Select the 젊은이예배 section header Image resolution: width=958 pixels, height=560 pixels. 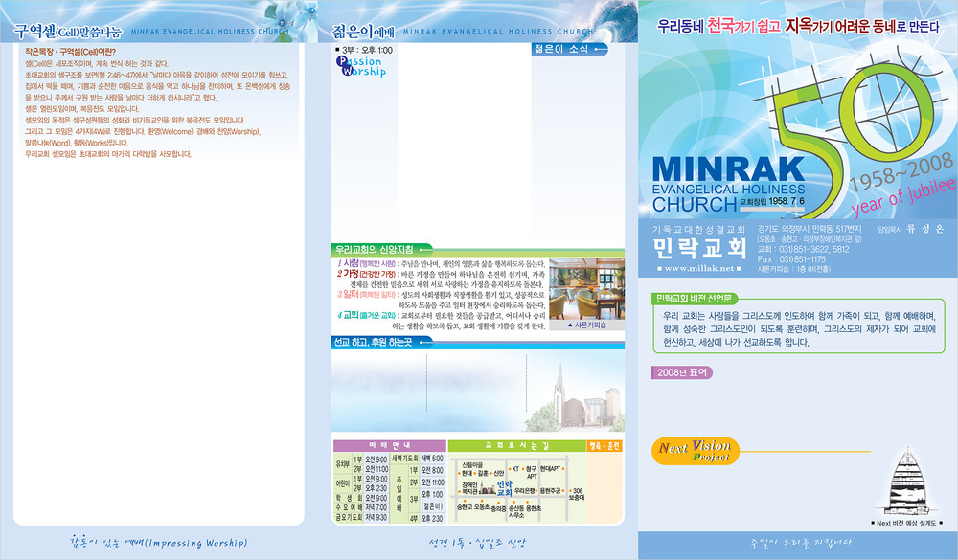(x=362, y=30)
